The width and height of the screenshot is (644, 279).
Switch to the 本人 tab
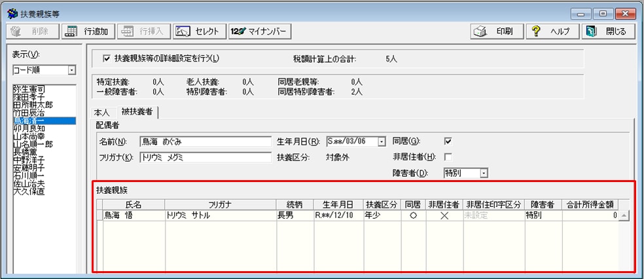(103, 113)
